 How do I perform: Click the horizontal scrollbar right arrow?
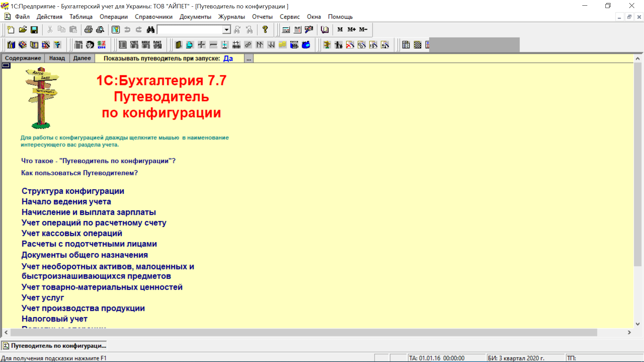click(629, 333)
